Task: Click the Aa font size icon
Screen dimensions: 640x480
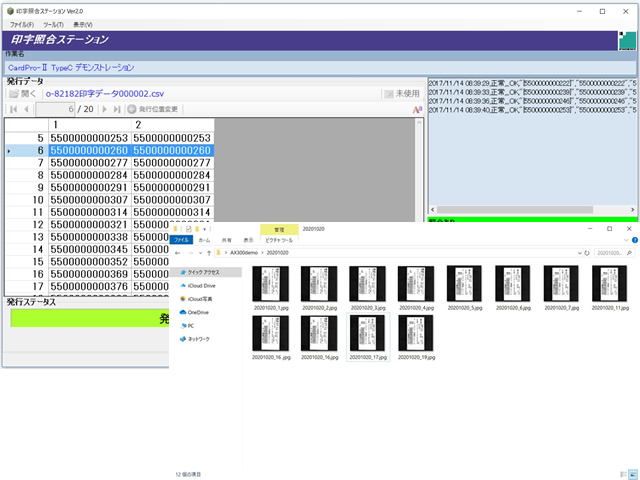Action: tap(417, 109)
